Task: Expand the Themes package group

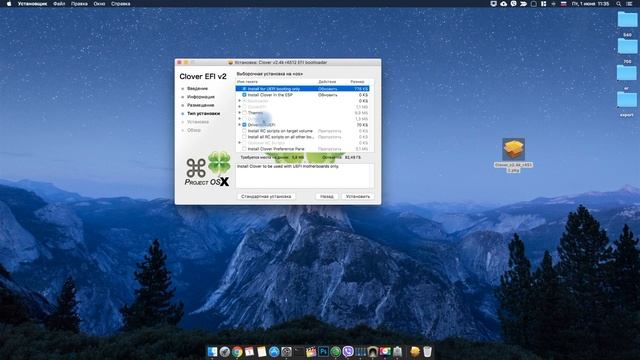Action: (x=240, y=113)
